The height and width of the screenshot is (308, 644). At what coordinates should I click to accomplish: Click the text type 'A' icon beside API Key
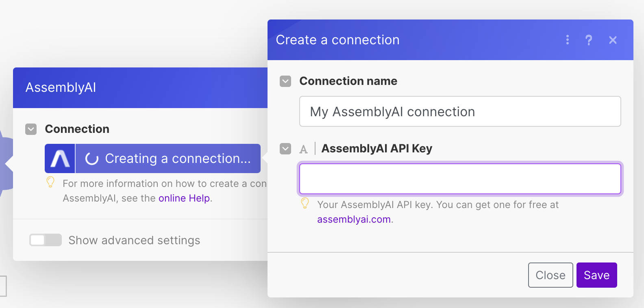point(303,149)
